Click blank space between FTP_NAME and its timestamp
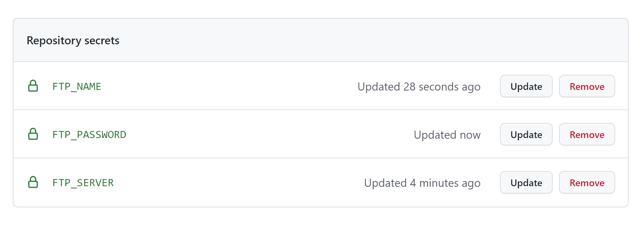Screen dimensions: 644x234 pyautogui.click(x=225, y=87)
